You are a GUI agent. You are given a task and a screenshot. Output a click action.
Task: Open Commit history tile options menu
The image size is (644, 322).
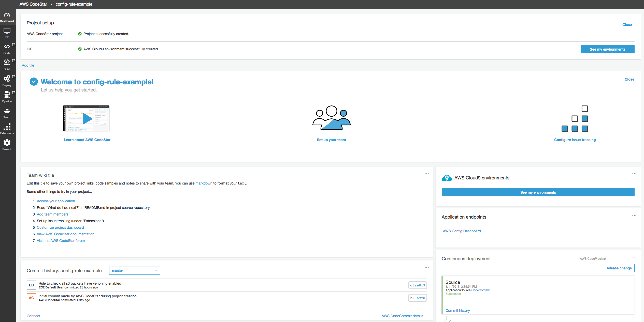(x=426, y=268)
